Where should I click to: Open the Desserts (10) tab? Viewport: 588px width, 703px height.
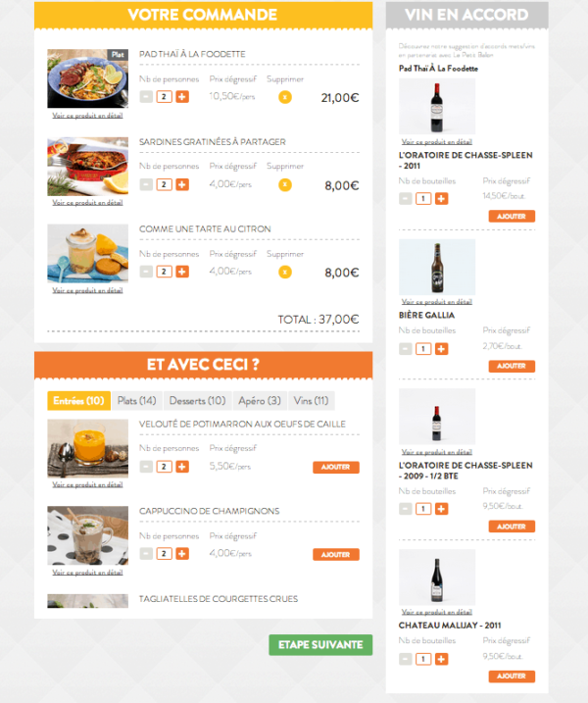click(197, 401)
